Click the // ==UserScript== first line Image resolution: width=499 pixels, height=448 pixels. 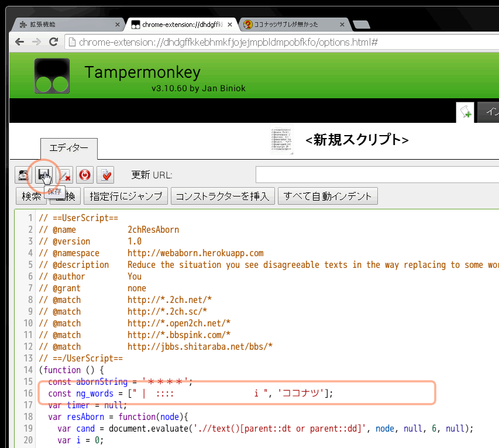tap(78, 218)
